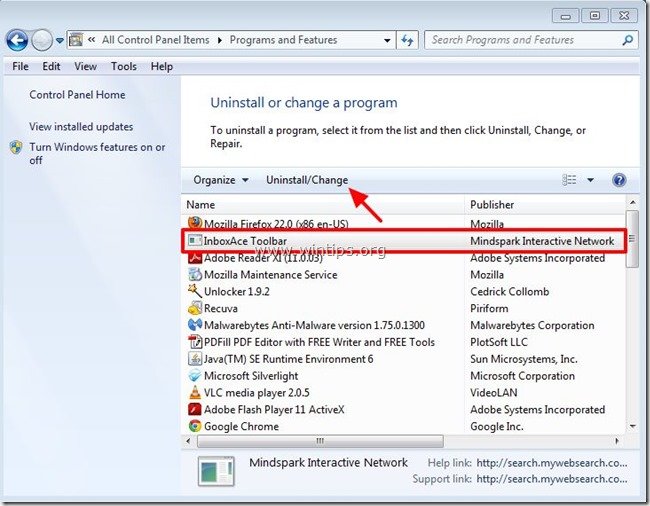This screenshot has height=506, width=650.
Task: Select the Adobe Flash Player ActiveX icon
Action: pyautogui.click(x=195, y=409)
